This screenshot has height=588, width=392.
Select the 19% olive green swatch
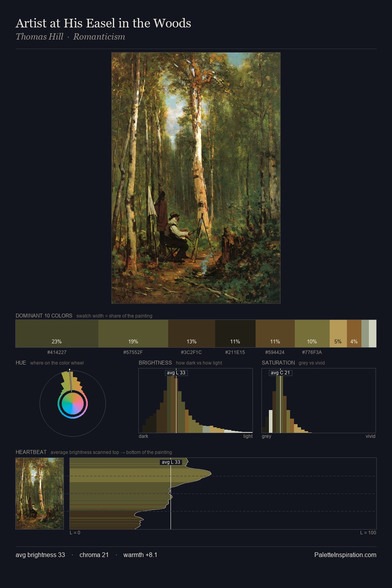pos(133,334)
